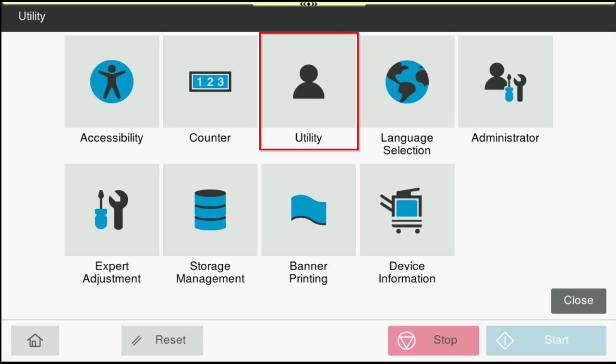Viewport: 616px width, 364px height.
Task: Close the Utility menu
Action: pos(578,301)
